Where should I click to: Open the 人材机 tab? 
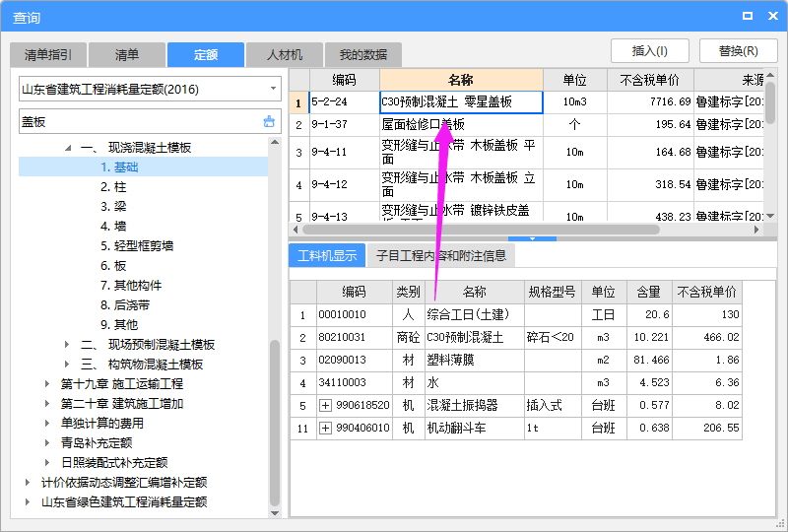(285, 55)
